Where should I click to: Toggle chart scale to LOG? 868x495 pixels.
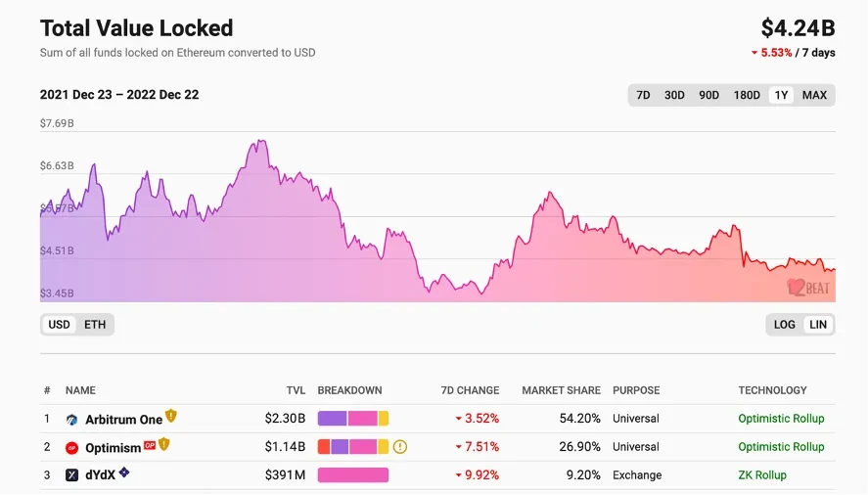(x=785, y=325)
